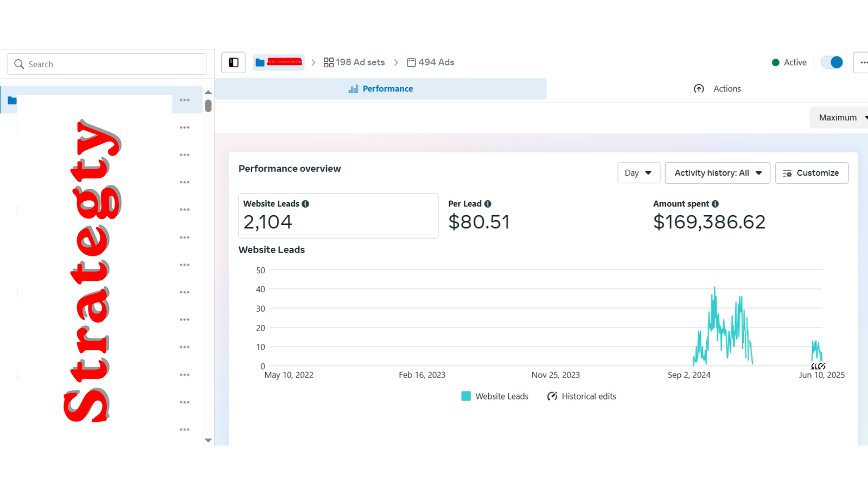Viewport: 868px width, 488px height.
Task: Click the Customize button
Action: [x=812, y=173]
